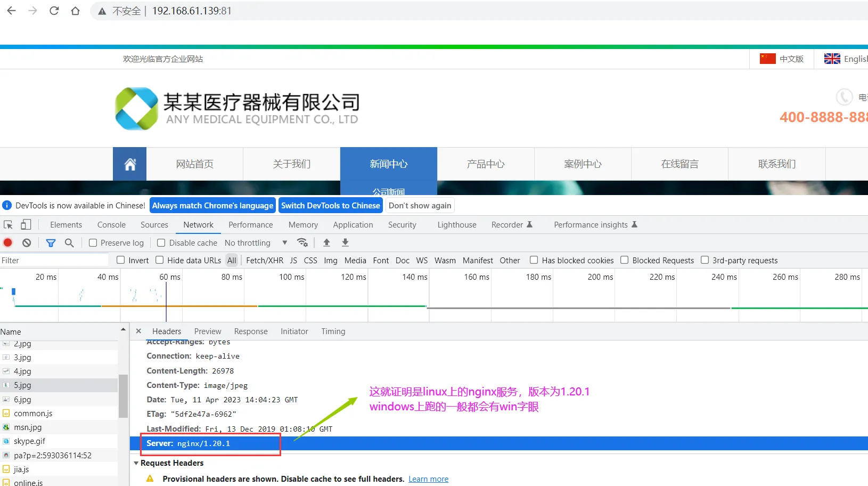Check the Disable cache option

pos(161,243)
